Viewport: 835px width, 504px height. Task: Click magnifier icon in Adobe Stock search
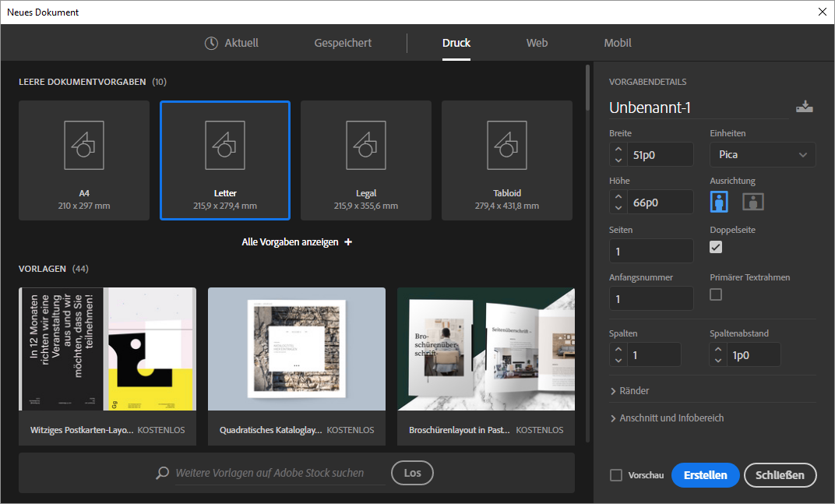[163, 473]
